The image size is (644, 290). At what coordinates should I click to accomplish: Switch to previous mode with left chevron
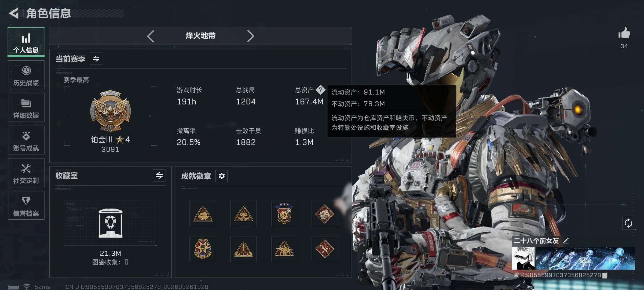click(x=151, y=36)
